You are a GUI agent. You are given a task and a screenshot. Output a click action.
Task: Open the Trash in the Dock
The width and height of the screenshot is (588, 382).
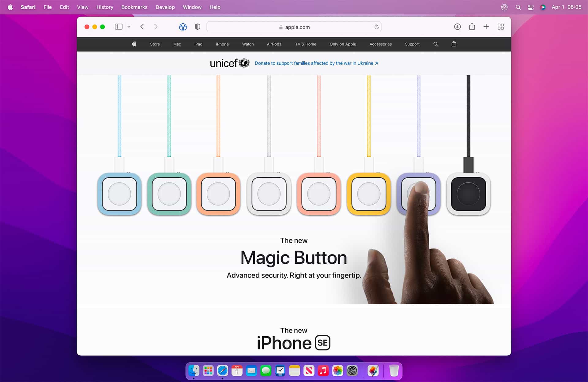(394, 371)
